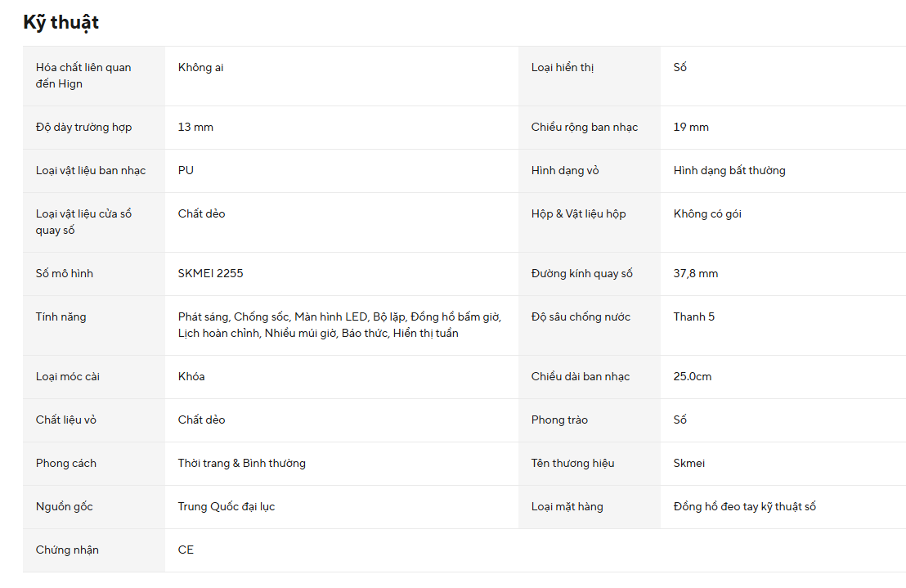Select the "Skmei" brand name value
This screenshot has width=906, height=588.
coord(688,463)
